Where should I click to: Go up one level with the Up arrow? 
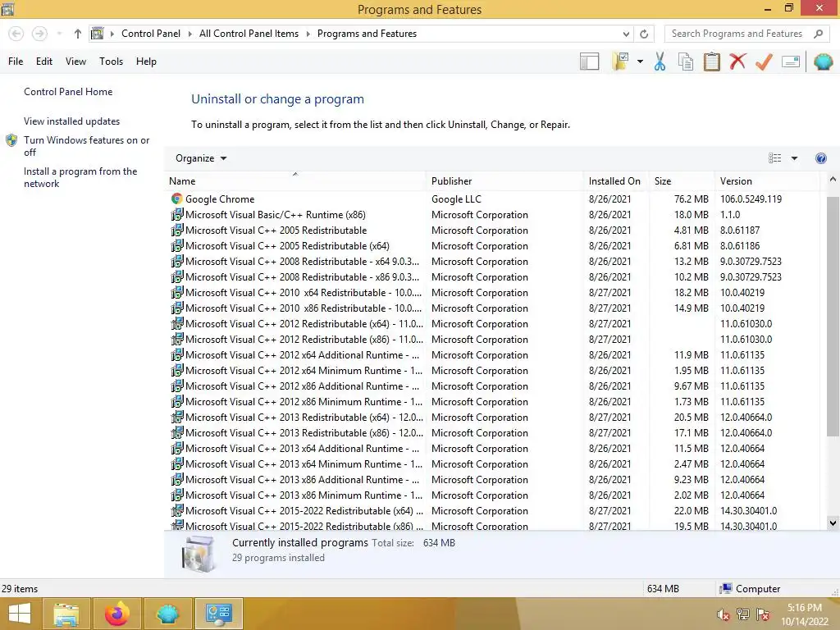coord(78,34)
